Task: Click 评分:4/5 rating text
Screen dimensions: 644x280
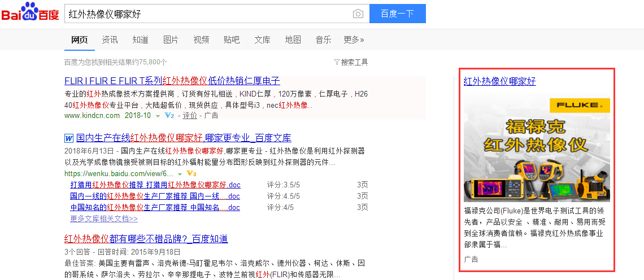Action: 281,207
